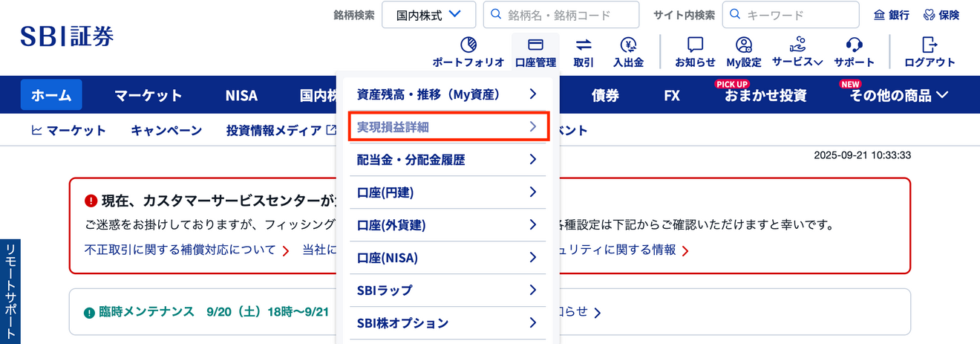Open SBI株オプション menu entry
Viewport: 980px width, 344px height.
click(x=447, y=323)
